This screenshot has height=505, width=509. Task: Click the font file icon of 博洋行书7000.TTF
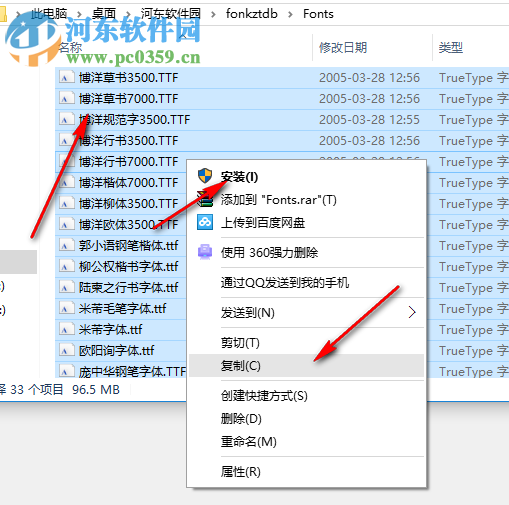point(67,162)
